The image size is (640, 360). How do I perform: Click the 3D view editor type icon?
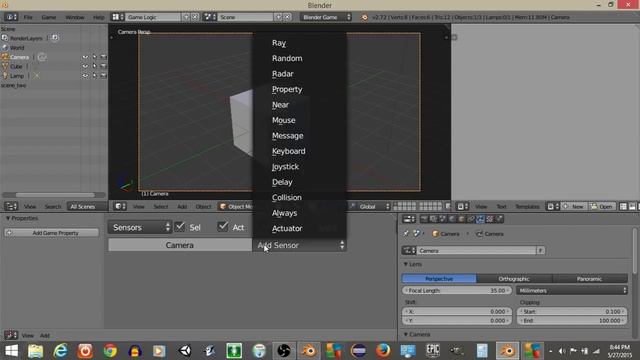[120, 207]
